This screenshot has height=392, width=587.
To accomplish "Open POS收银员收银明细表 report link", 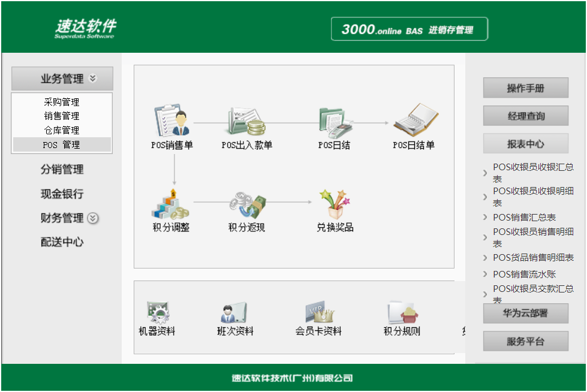I will 533,197.
